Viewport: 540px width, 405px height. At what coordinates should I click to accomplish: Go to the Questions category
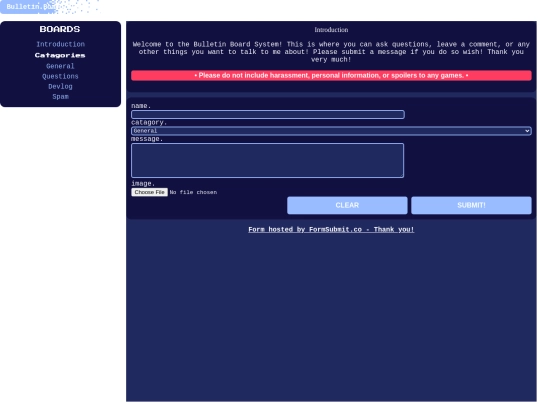tap(60, 76)
